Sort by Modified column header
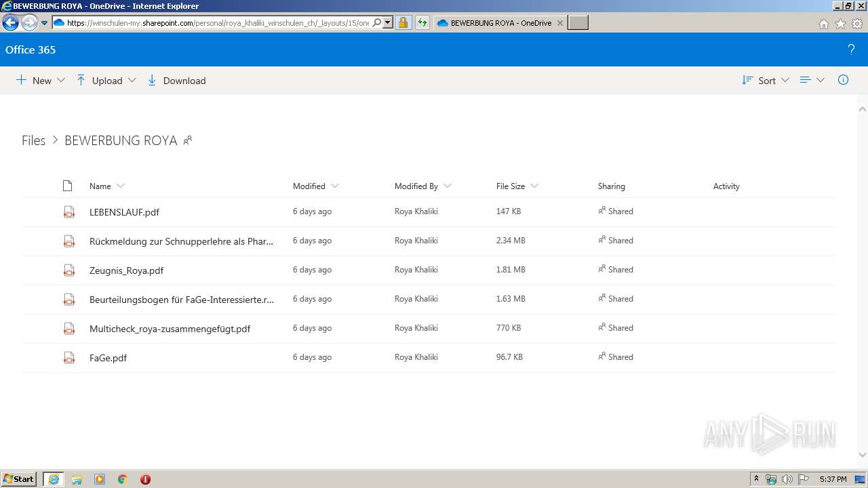Image resolution: width=868 pixels, height=488 pixels. 309,186
